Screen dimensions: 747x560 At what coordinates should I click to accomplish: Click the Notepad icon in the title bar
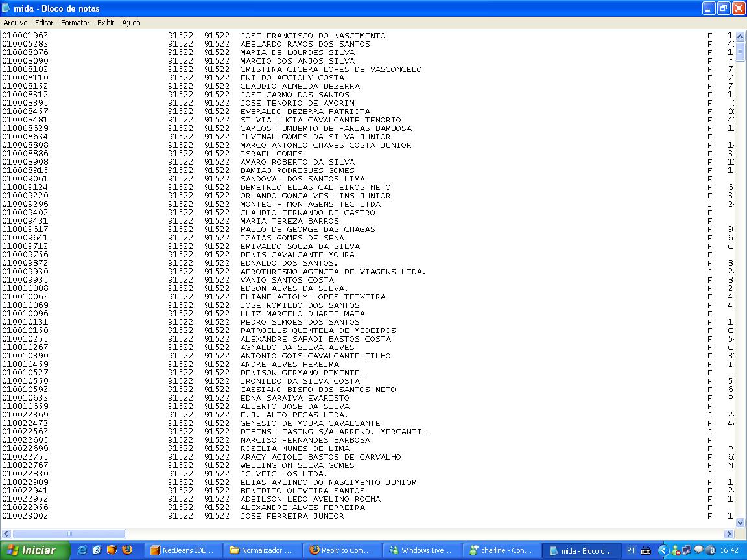[6, 8]
